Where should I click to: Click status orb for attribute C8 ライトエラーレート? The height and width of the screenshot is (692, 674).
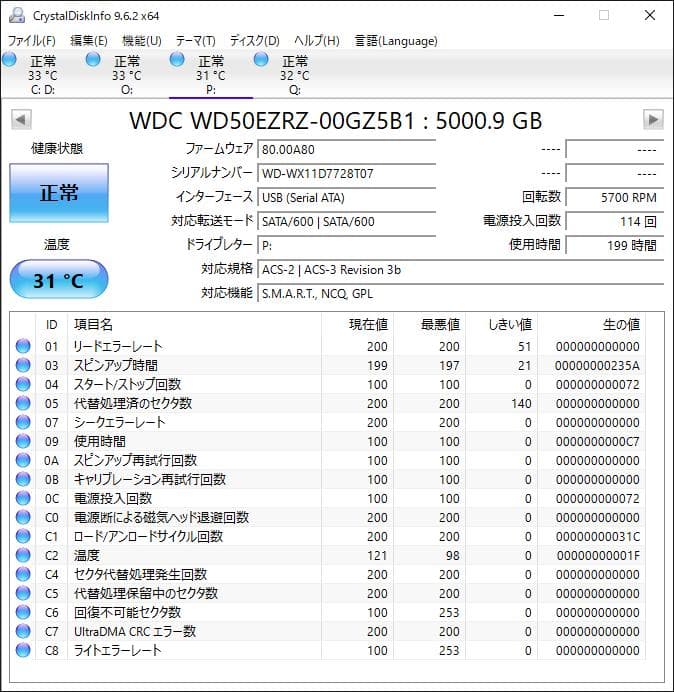tap(23, 650)
